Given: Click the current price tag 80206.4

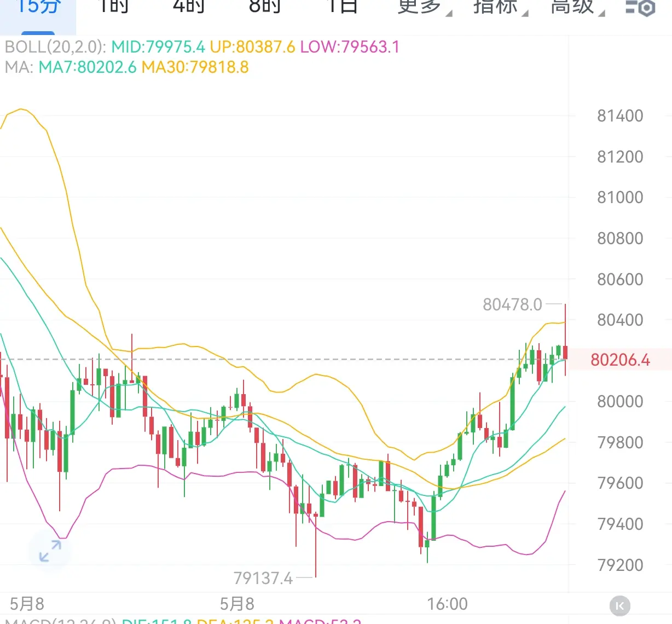Looking at the screenshot, I should (621, 360).
